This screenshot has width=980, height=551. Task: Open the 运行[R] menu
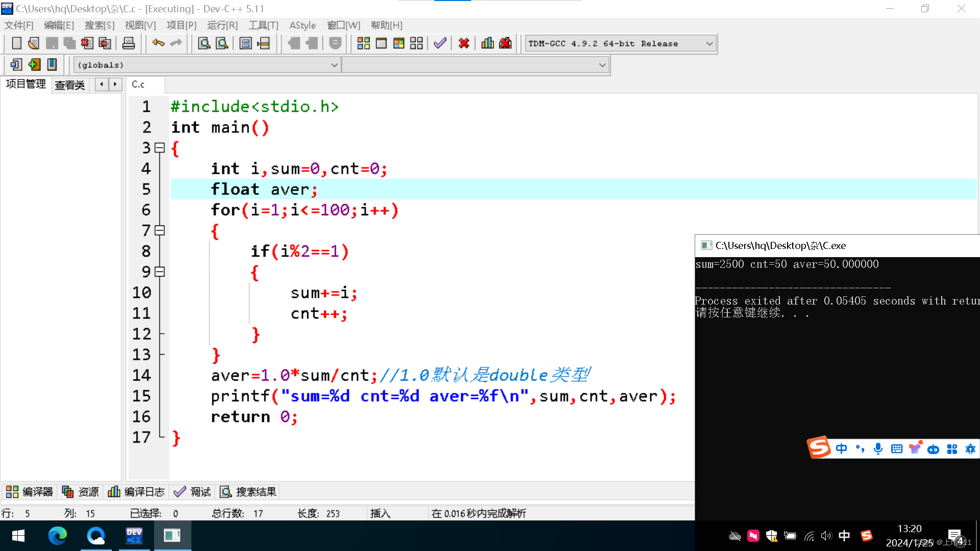click(x=223, y=25)
